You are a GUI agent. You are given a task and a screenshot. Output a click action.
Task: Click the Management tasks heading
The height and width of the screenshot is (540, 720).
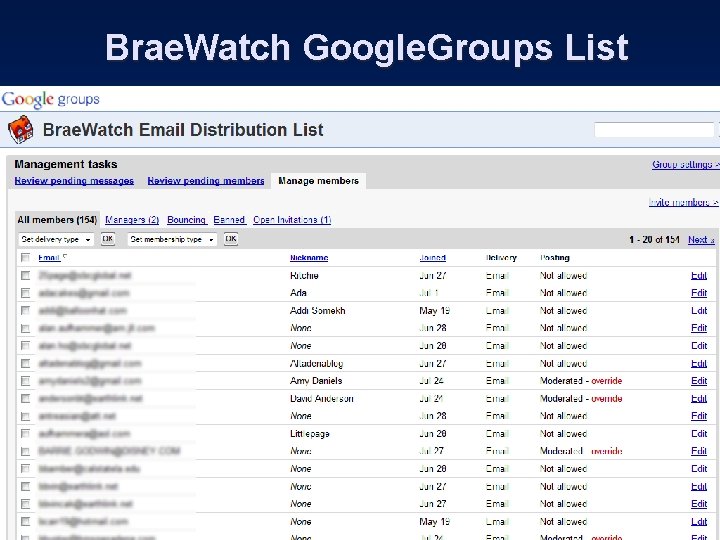(x=66, y=164)
